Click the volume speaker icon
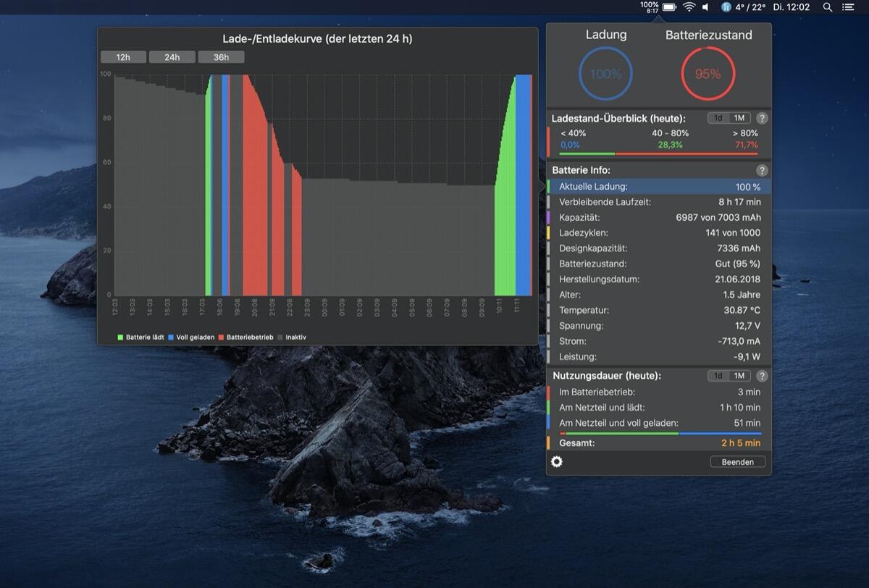This screenshot has height=588, width=869. pos(706,7)
